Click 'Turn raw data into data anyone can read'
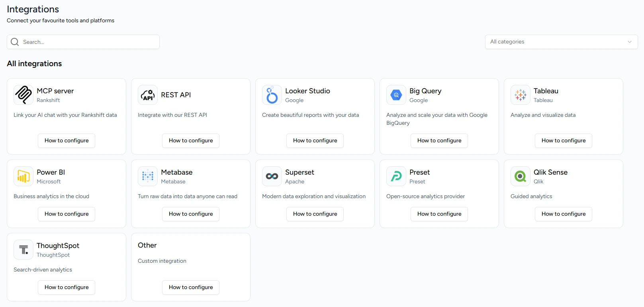Screen dimensions: 644x307 click(188, 196)
